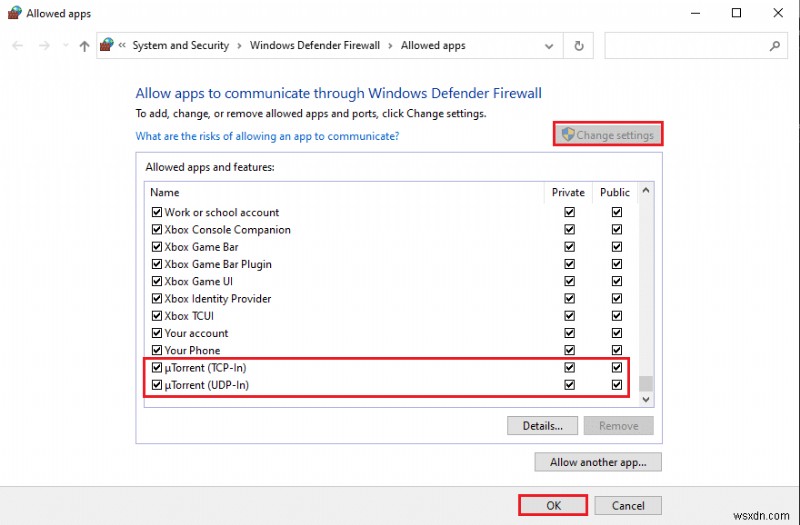This screenshot has height=525, width=800.
Task: Maximize the Allowed apps window
Action: [736, 13]
